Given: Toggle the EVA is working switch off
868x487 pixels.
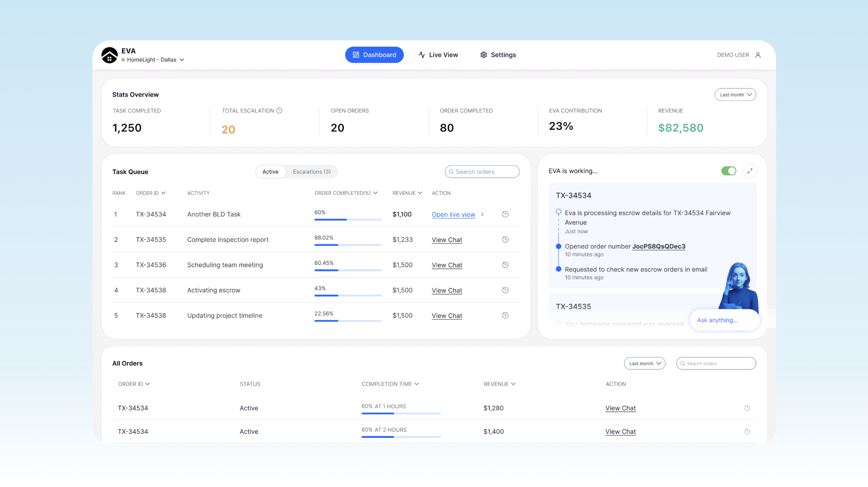Looking at the screenshot, I should click(728, 171).
